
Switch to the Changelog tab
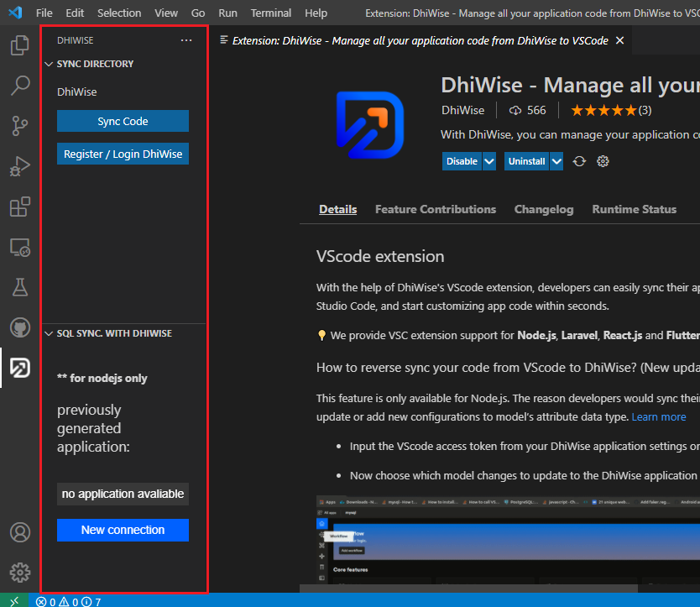544,209
